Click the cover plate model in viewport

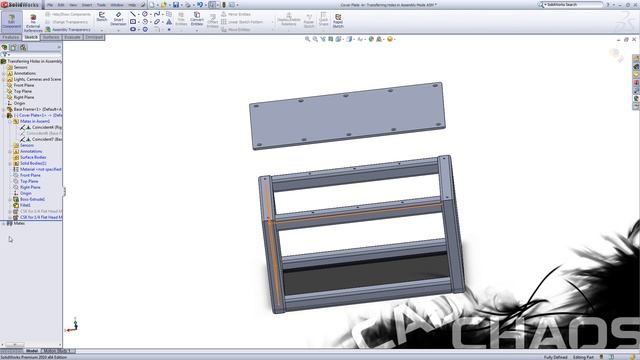(x=347, y=116)
